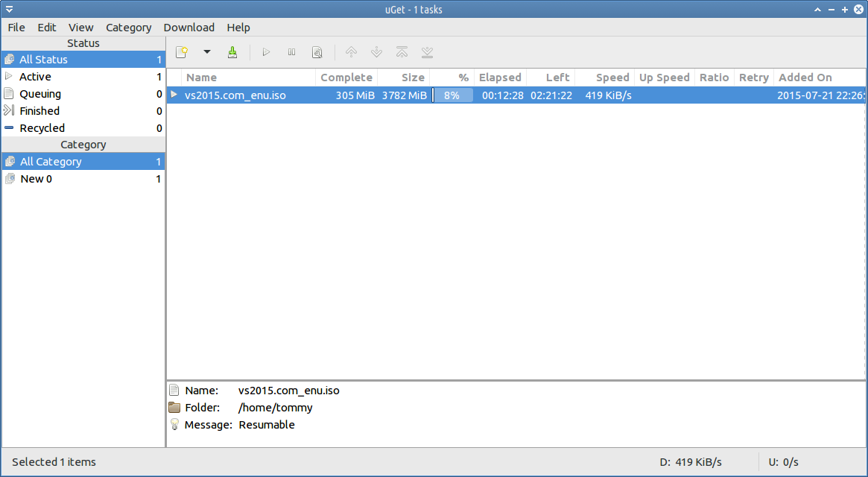Open properties of the selected task
This screenshot has width=868, height=477.
click(x=317, y=52)
